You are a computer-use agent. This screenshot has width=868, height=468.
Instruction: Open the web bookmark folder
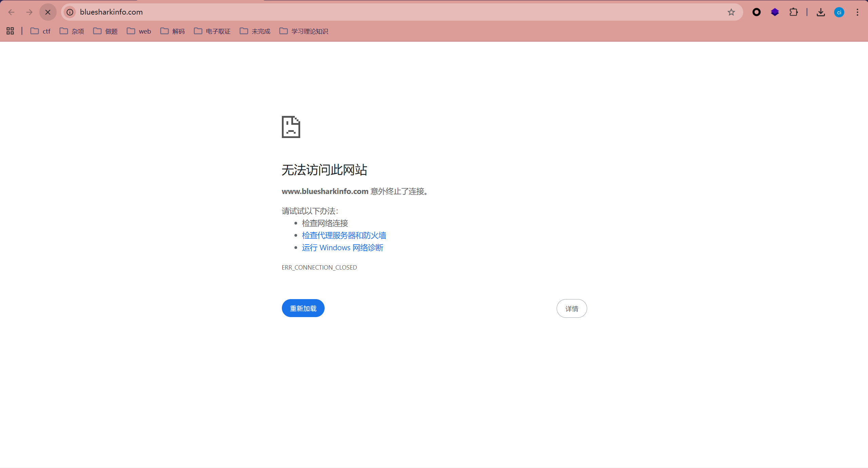point(139,31)
